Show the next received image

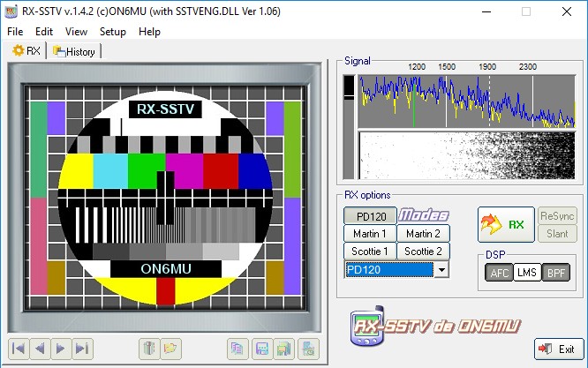[60, 349]
